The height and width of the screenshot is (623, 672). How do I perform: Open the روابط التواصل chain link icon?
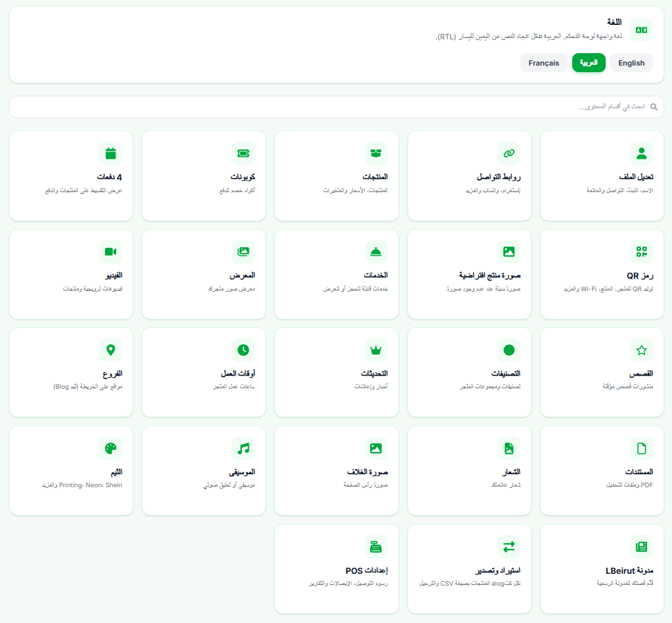click(x=509, y=153)
